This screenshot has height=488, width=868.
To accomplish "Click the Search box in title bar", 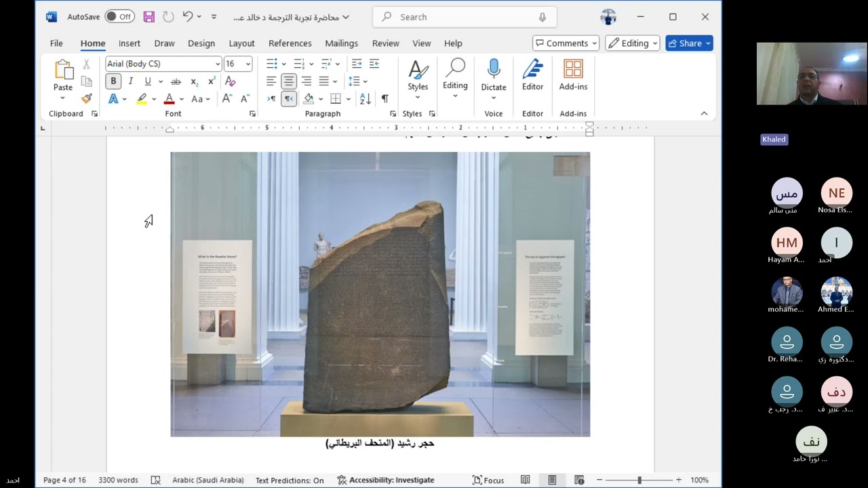I will coord(465,17).
